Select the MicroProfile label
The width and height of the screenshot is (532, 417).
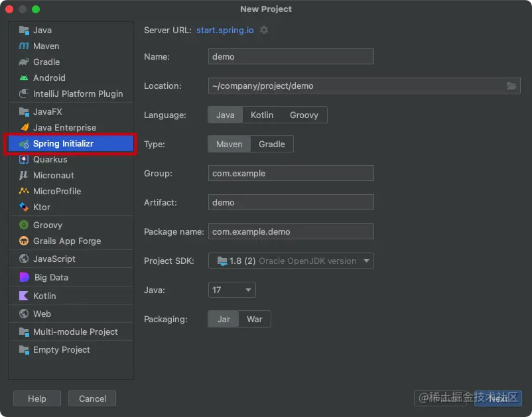pyautogui.click(x=57, y=191)
